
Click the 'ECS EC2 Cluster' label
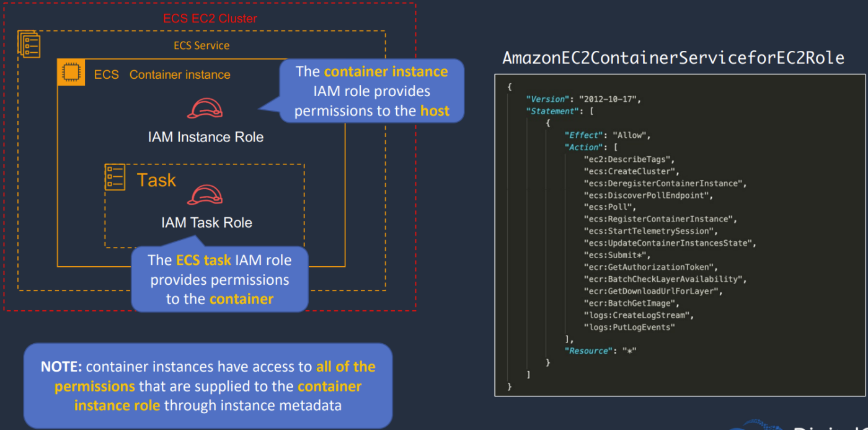click(210, 18)
